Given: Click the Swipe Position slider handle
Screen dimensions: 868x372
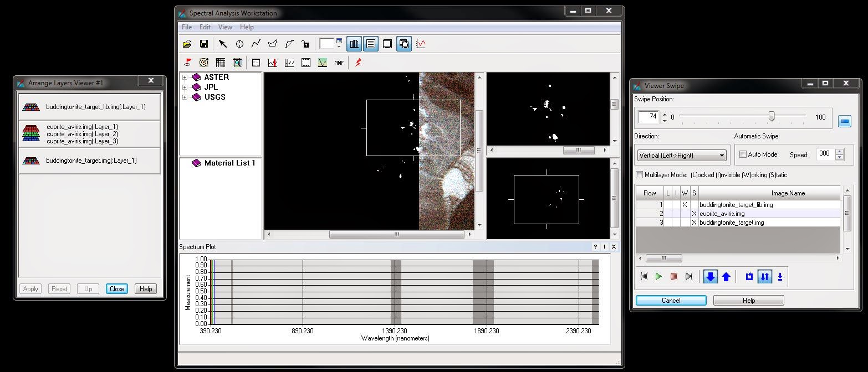Looking at the screenshot, I should click(x=771, y=116).
